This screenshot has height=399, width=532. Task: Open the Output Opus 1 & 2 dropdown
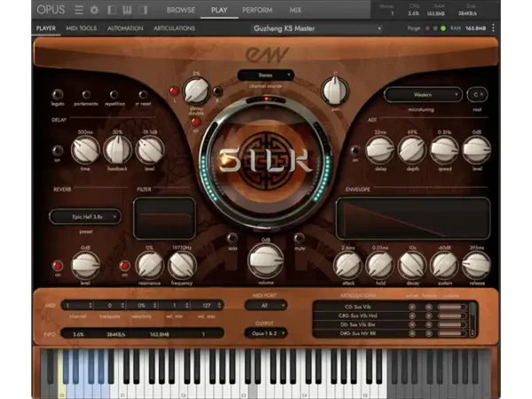pyautogui.click(x=266, y=333)
